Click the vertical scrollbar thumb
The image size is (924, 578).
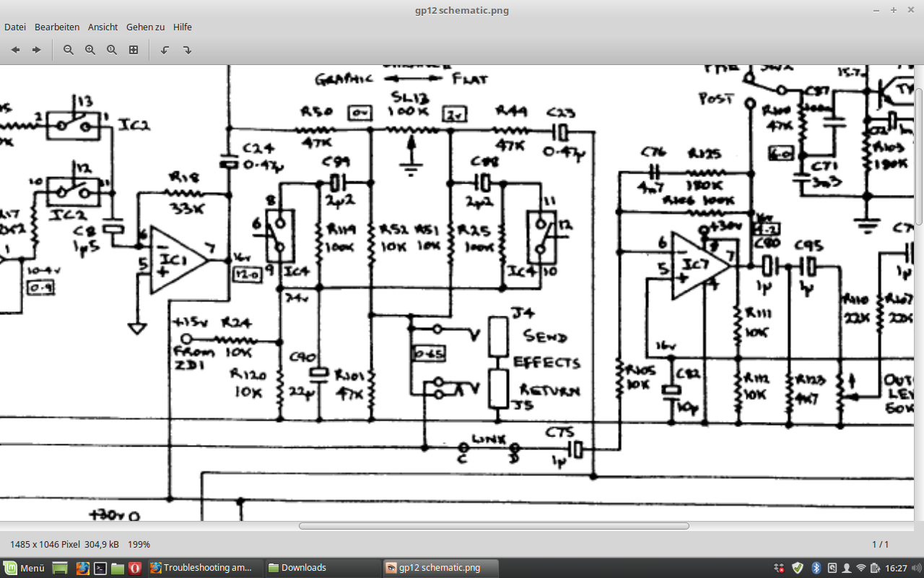click(x=919, y=156)
